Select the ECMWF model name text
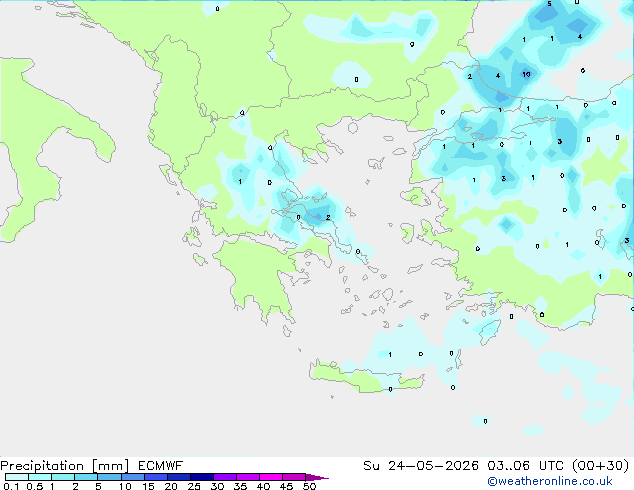 pos(161,466)
